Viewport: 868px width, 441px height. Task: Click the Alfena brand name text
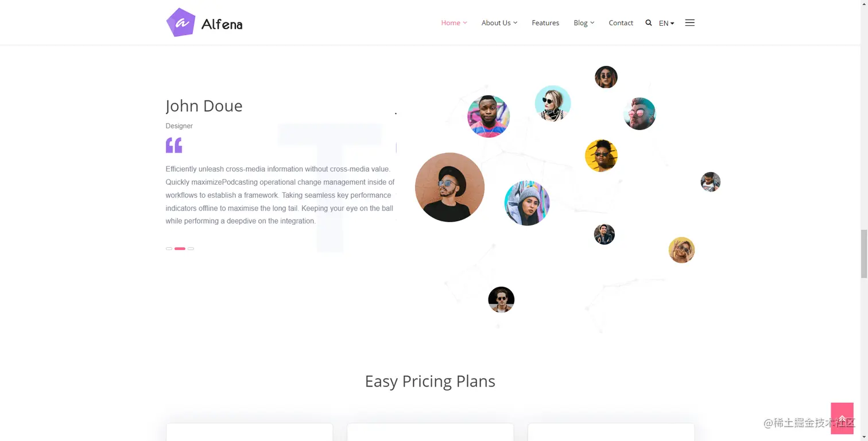point(222,24)
